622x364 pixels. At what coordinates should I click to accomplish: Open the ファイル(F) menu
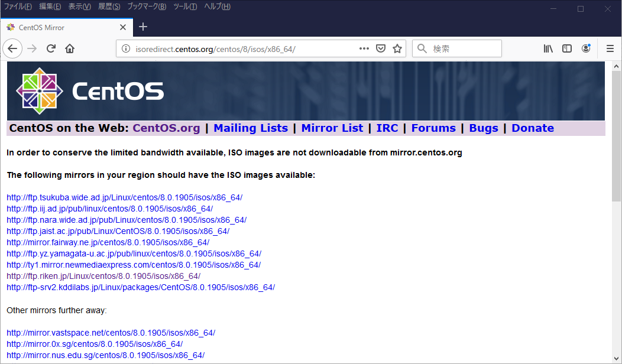pyautogui.click(x=18, y=6)
